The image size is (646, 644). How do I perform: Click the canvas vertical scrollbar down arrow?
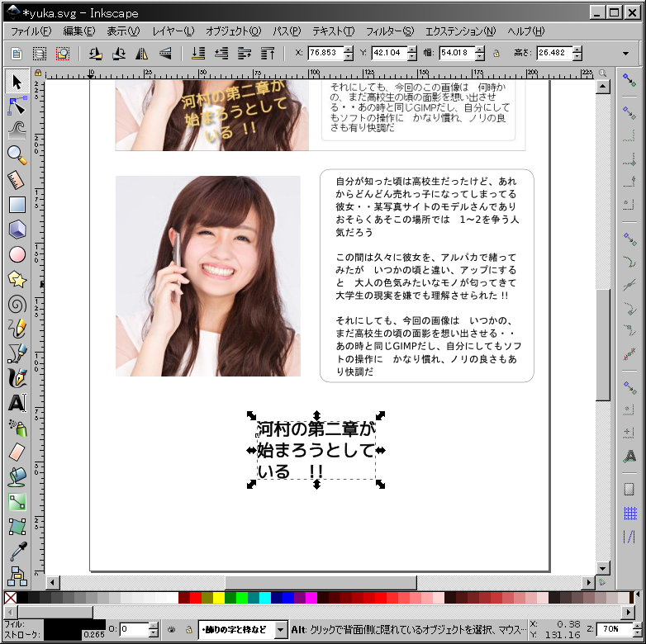click(x=603, y=569)
